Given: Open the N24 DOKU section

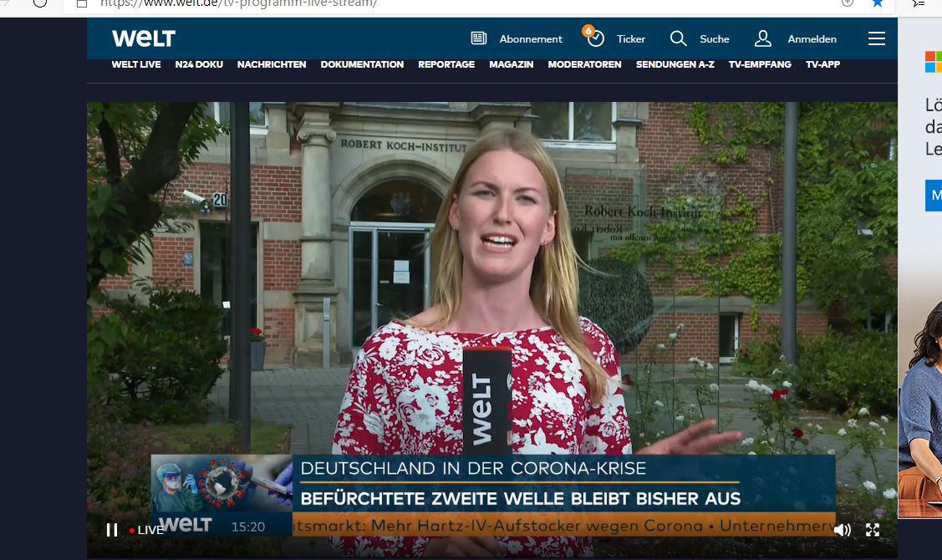Looking at the screenshot, I should [199, 64].
